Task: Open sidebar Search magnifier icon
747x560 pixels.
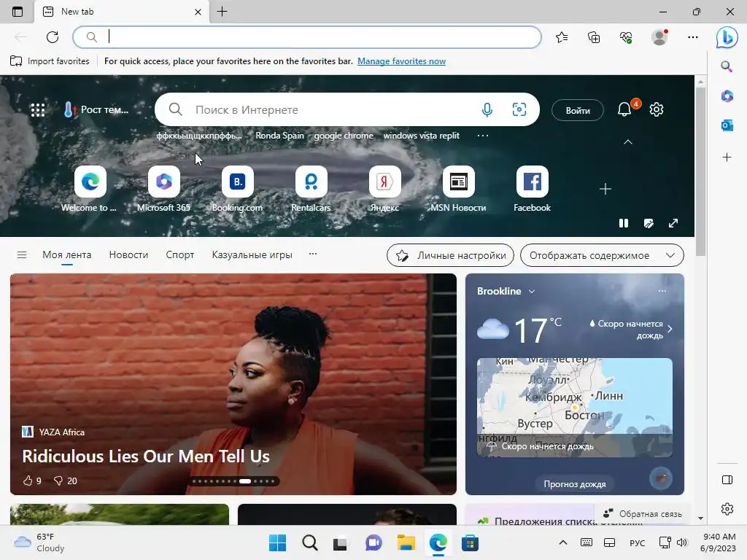Action: 727,66
